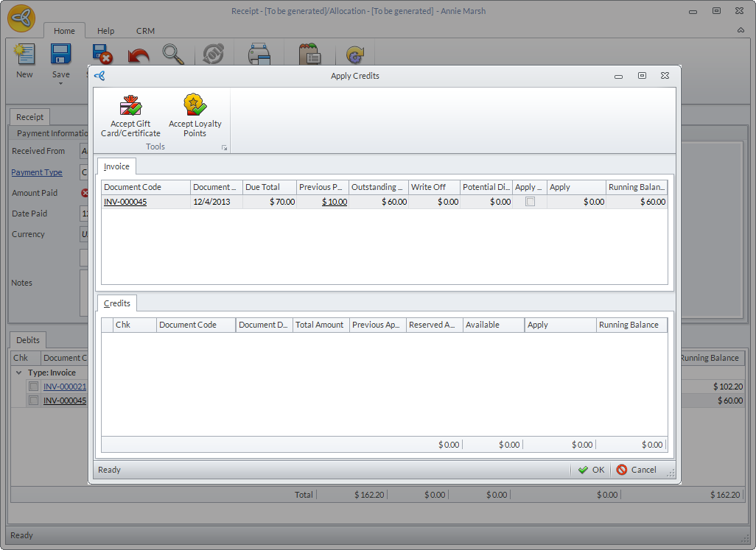Screen dimensions: 756x550
Task: Open the CRM ribbon tab
Action: click(x=145, y=31)
